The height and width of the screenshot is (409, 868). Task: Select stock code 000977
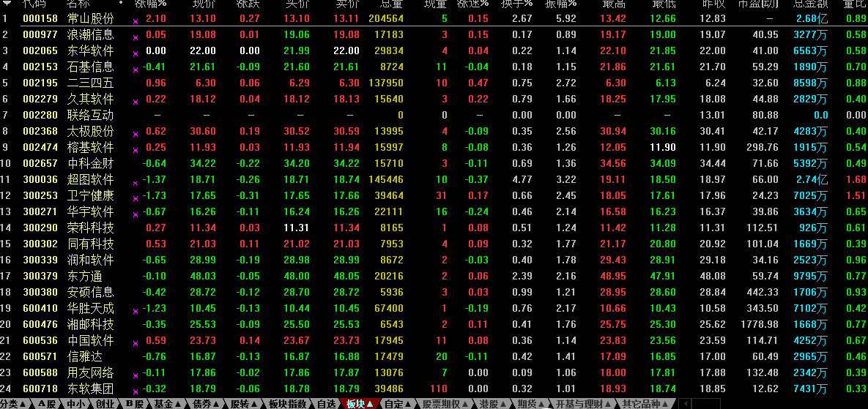point(40,35)
